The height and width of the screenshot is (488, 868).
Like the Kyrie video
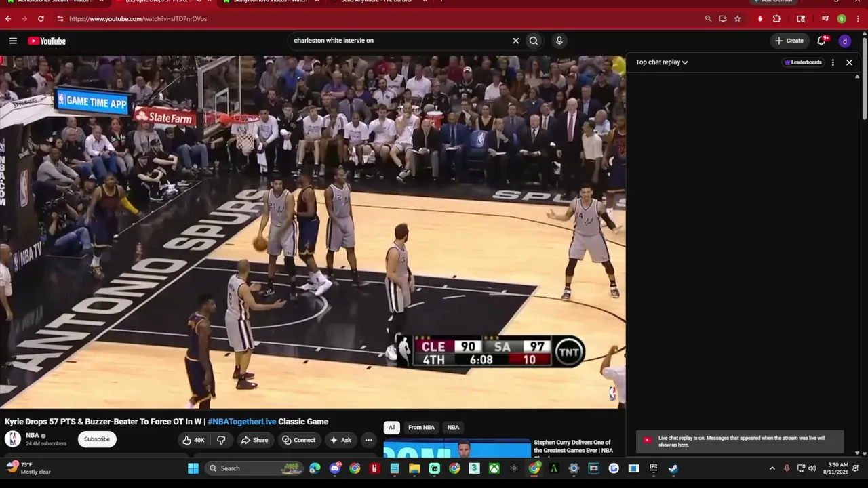click(193, 440)
